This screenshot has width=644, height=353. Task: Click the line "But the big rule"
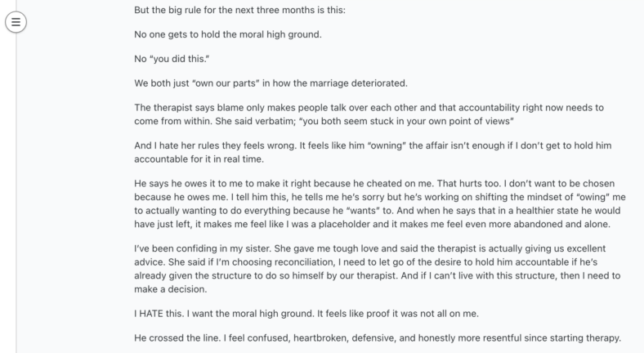click(x=239, y=10)
